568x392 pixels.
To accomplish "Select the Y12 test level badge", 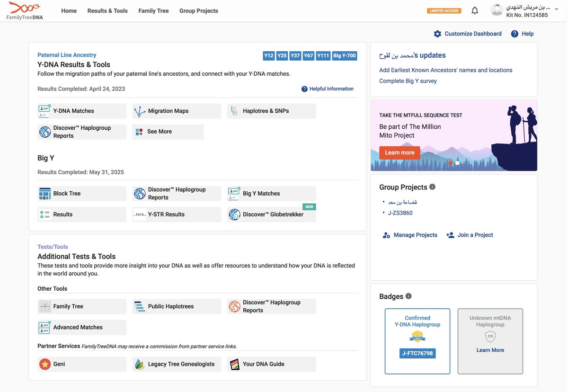I will [x=269, y=56].
